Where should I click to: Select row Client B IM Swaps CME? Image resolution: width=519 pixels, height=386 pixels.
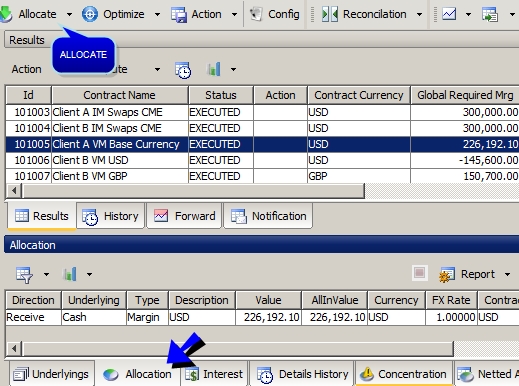(262, 128)
